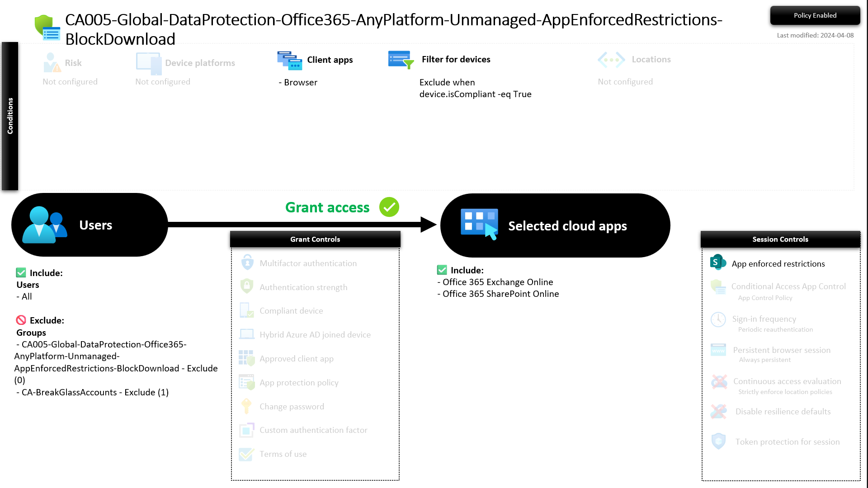The image size is (868, 488).
Task: Click the Session Controls header bar
Action: click(780, 239)
